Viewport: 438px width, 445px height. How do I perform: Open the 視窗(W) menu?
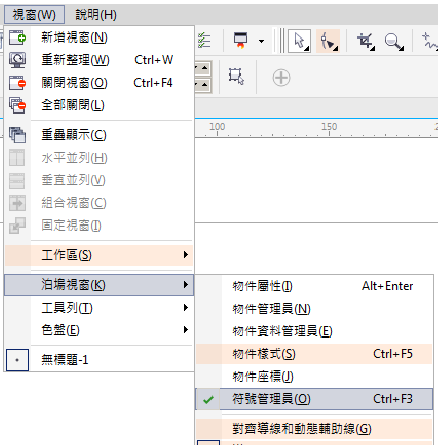34,15
